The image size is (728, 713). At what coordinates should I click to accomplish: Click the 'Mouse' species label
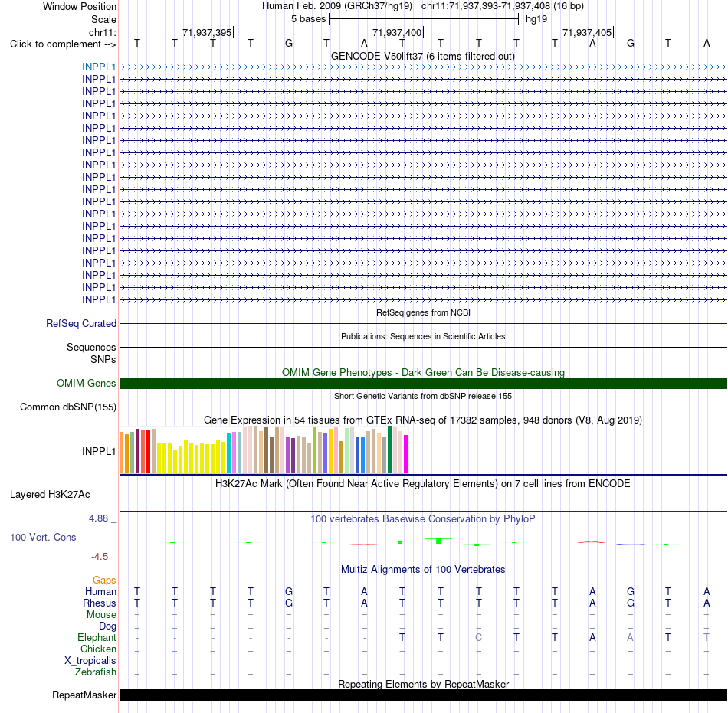(101, 614)
